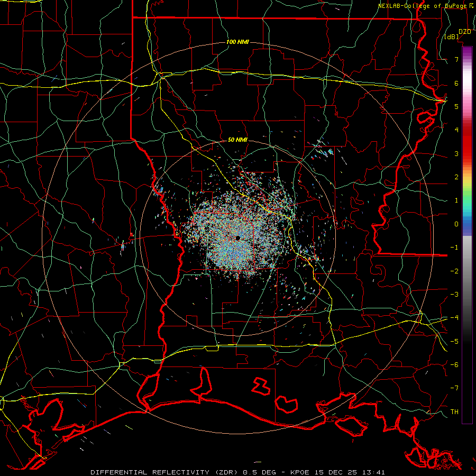Click the 5 dB value on the scale
Image resolution: width=476 pixels, height=476 pixels.
(456, 106)
